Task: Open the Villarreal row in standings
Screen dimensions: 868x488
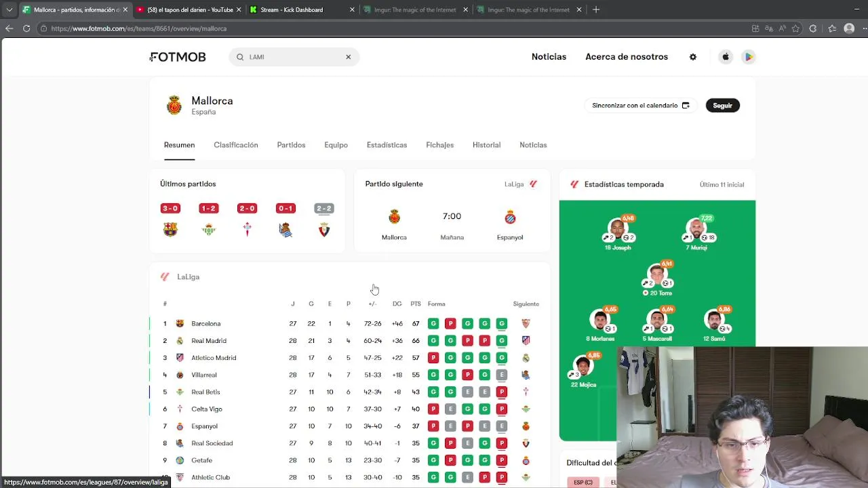Action: coord(349,375)
